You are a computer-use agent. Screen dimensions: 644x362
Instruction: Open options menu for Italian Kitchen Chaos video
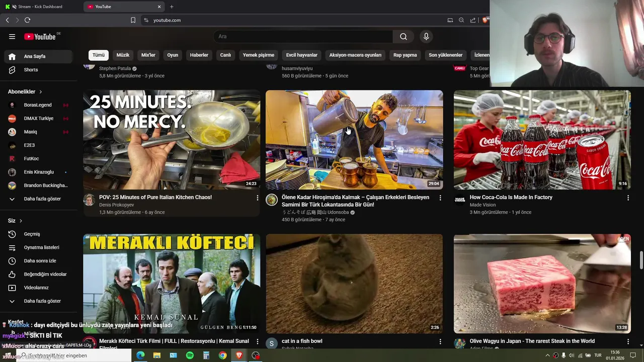(x=257, y=198)
